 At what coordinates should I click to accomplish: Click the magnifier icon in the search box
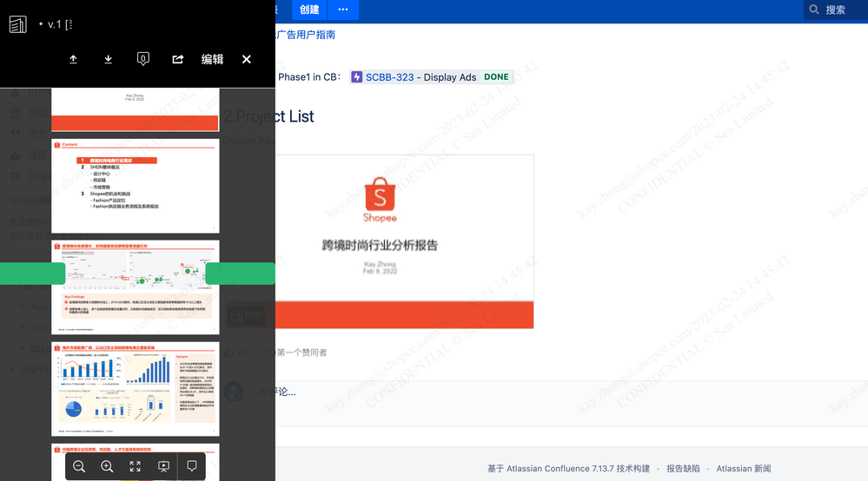point(814,10)
